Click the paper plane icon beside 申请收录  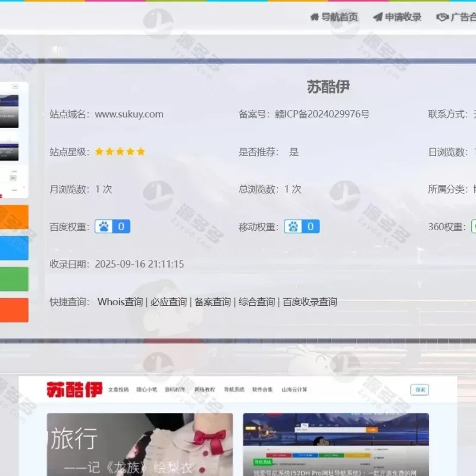point(378,17)
